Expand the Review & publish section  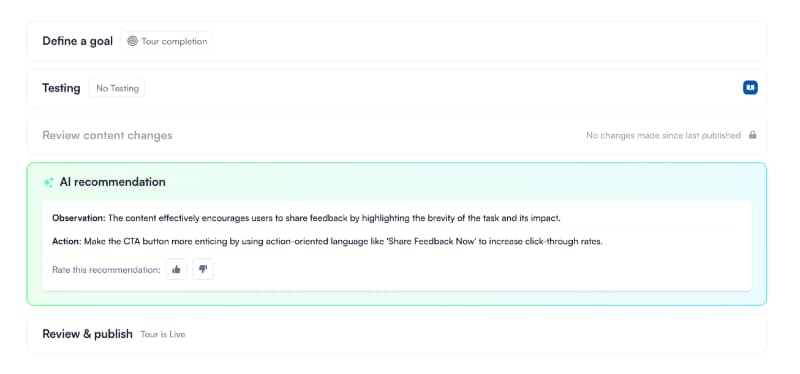click(396, 334)
